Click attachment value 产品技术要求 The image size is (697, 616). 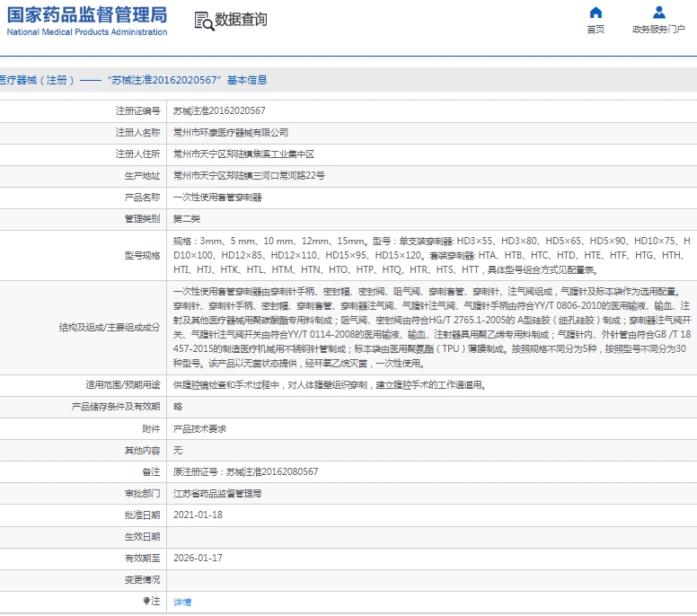point(199,429)
